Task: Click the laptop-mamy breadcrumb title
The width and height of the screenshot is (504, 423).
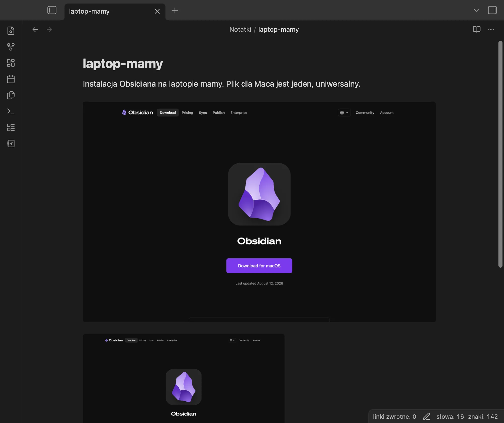Action: 278,29
